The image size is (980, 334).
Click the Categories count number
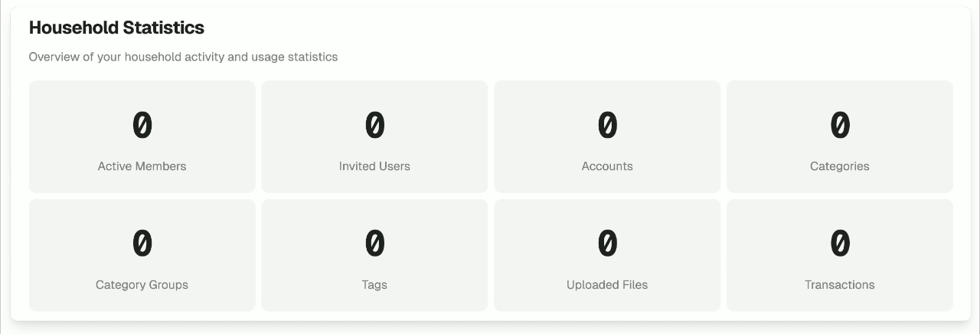tap(840, 125)
